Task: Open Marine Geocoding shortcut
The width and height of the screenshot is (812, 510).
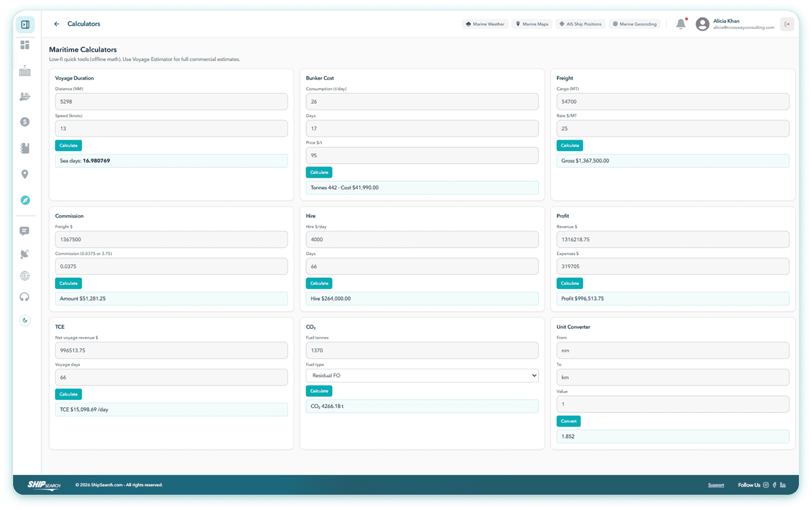Action: [635, 24]
